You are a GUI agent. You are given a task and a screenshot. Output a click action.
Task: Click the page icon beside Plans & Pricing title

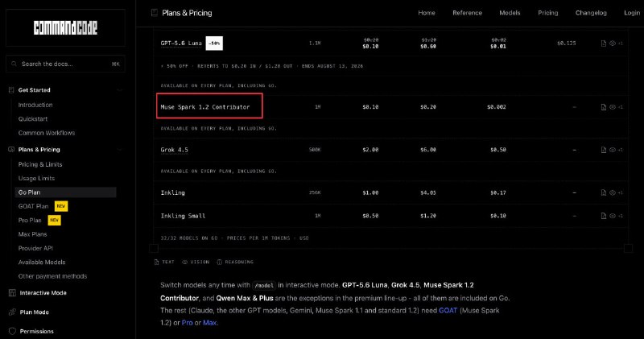click(x=155, y=13)
